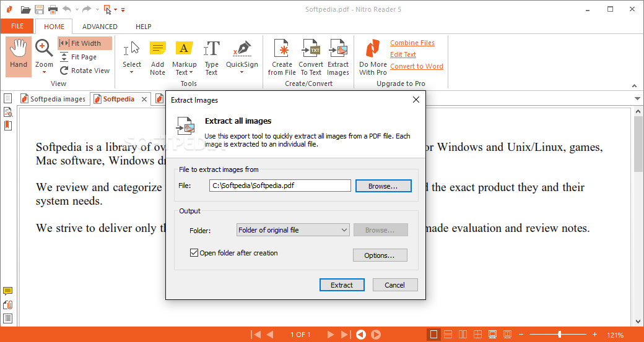Go to the first page
Viewport: 644px width, 342px height.
(x=256, y=335)
